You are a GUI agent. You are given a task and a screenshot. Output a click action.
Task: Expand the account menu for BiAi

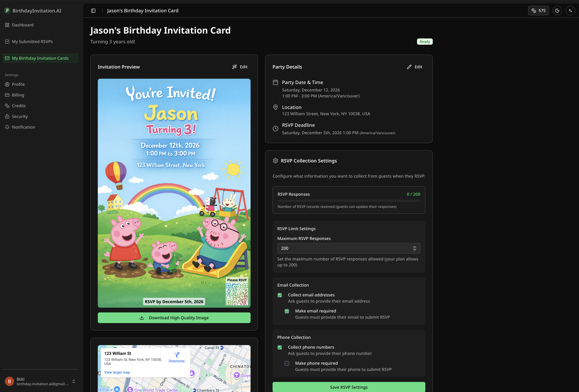pyautogui.click(x=74, y=381)
